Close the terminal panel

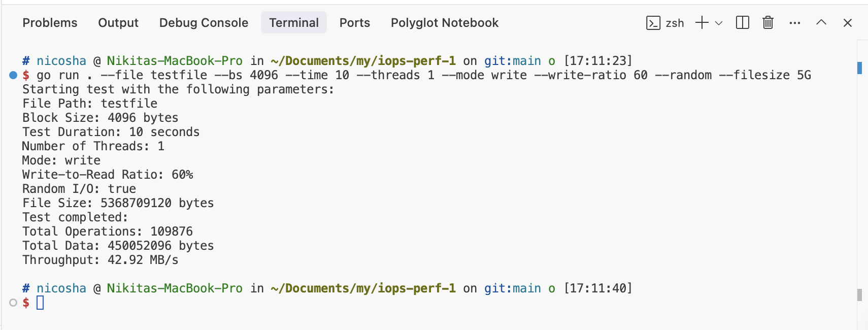click(847, 23)
